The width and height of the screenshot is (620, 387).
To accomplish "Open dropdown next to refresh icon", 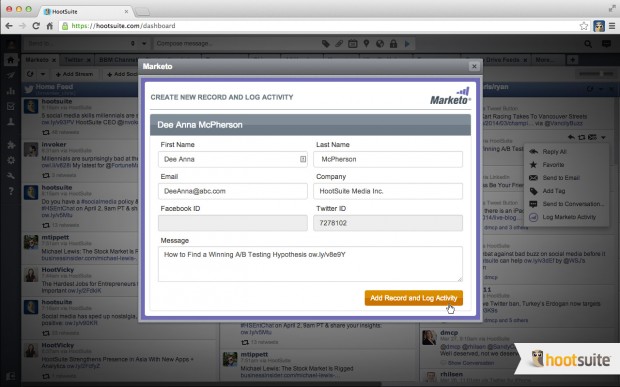I will (x=43, y=74).
